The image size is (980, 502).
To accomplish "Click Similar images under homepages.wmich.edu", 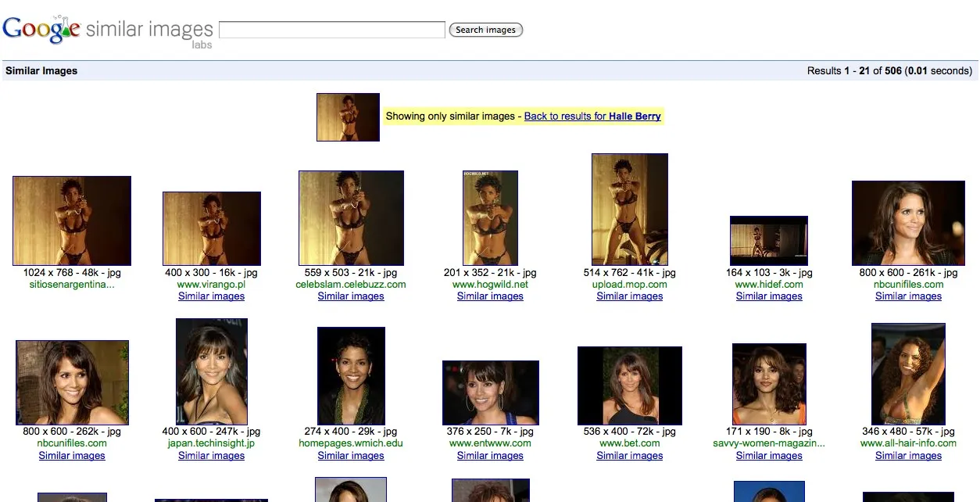I will (x=351, y=456).
